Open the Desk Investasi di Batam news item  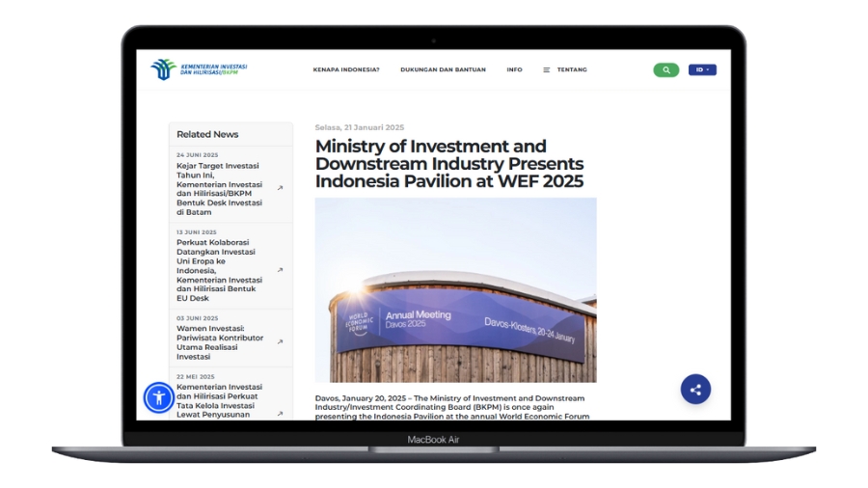click(x=220, y=189)
